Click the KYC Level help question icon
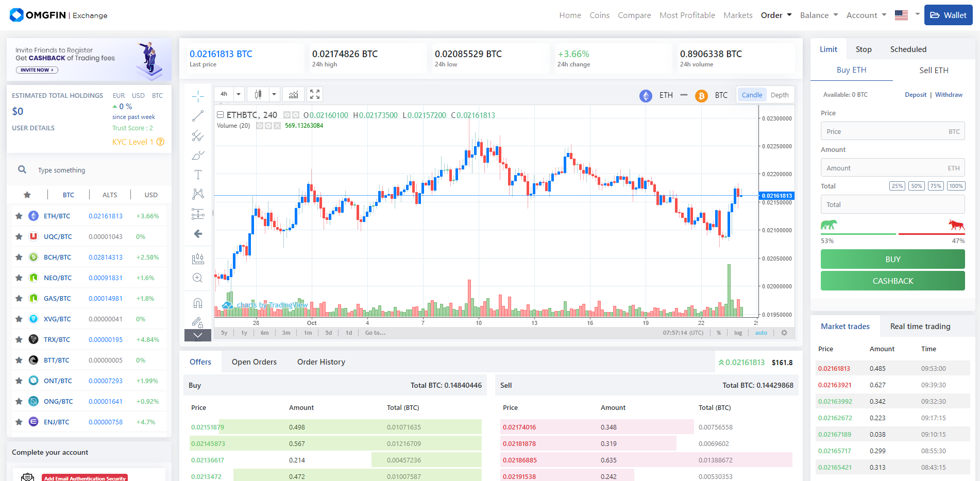The image size is (980, 481). pyautogui.click(x=160, y=142)
